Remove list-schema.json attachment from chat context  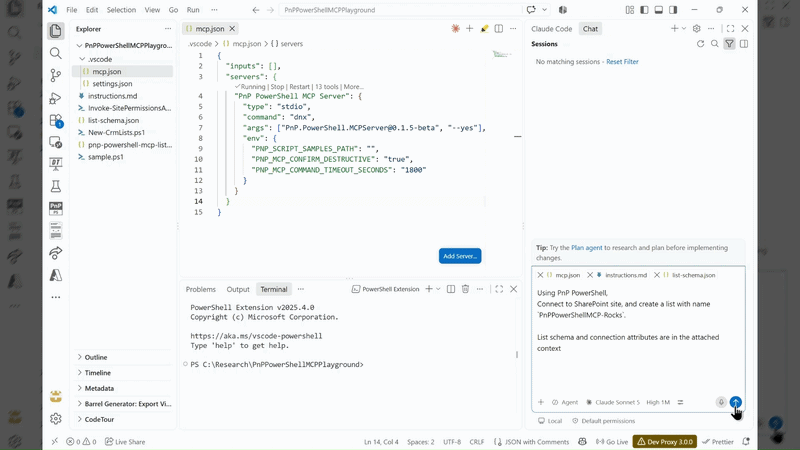pyautogui.click(x=657, y=275)
